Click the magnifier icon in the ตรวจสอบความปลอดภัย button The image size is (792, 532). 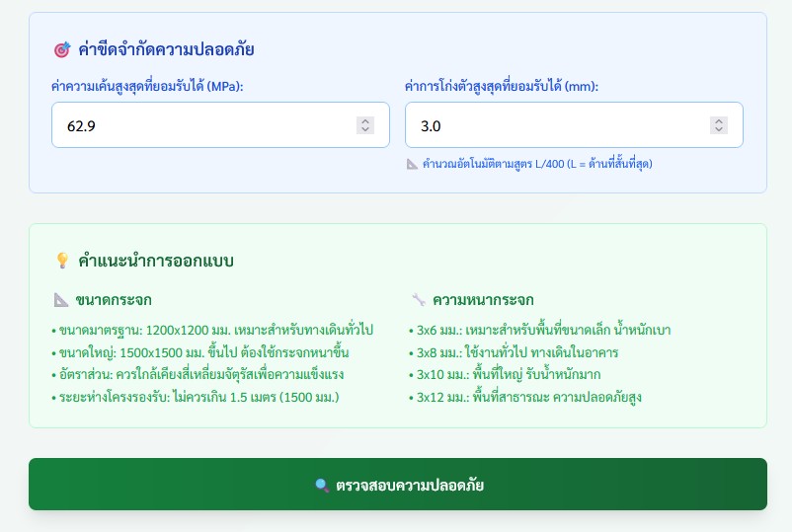click(322, 486)
